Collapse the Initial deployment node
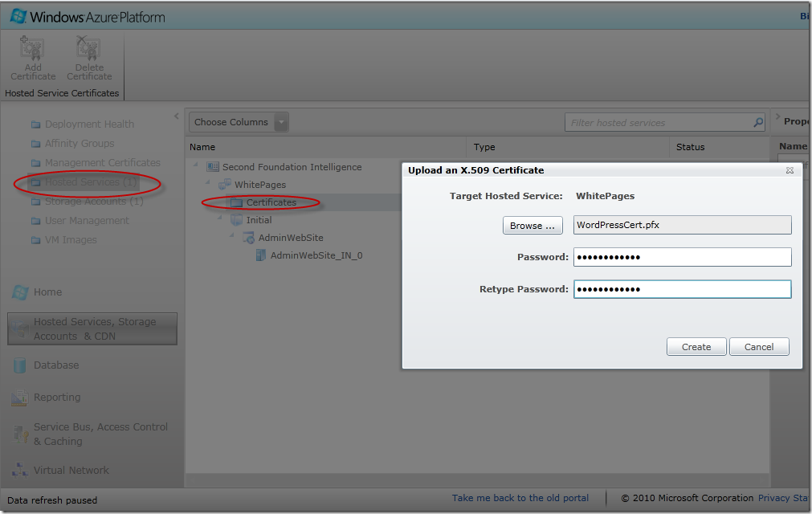The width and height of the screenshot is (812, 514). point(219,218)
